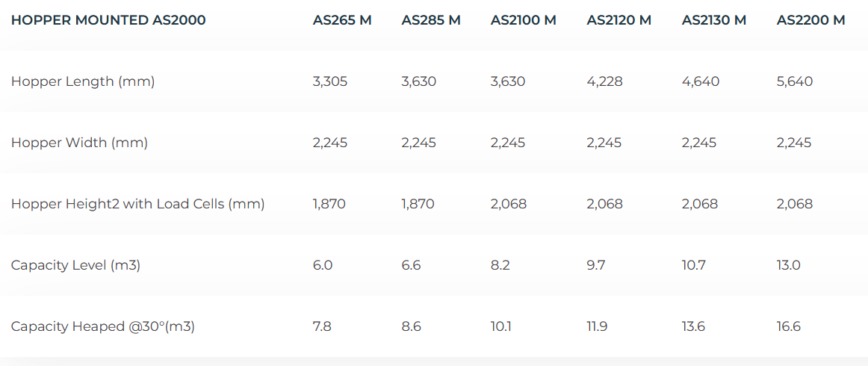Click the 4,640 hopper length value

point(700,81)
